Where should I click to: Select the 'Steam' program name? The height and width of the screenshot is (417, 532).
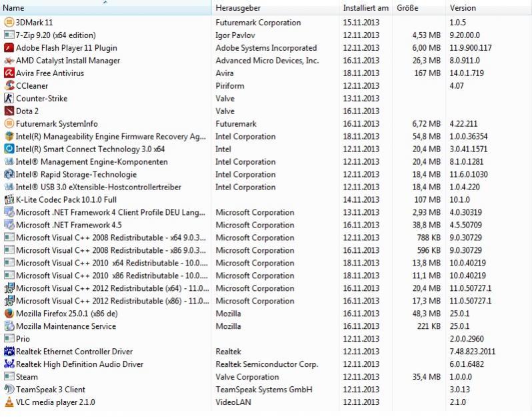pos(27,377)
